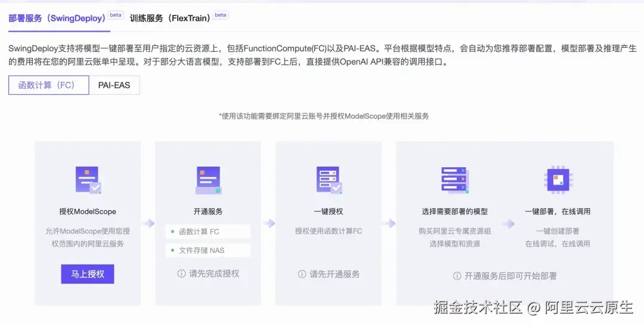The height and width of the screenshot is (326, 644).
Task: Click the 选择模型和资源 text
Action: click(x=454, y=244)
